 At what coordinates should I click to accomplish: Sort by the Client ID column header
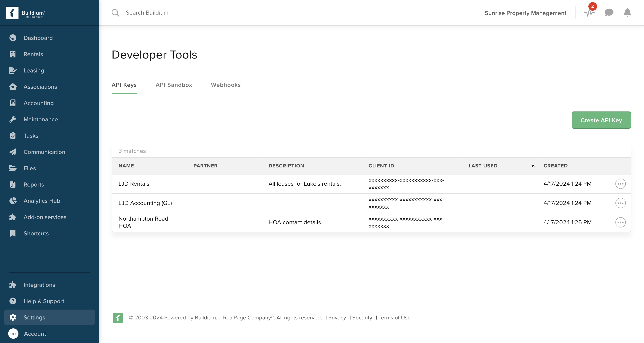pyautogui.click(x=412, y=166)
